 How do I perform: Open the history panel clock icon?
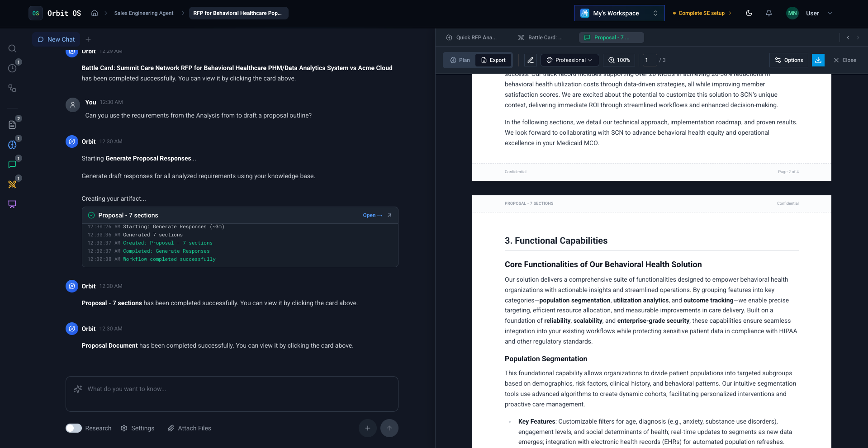12,68
